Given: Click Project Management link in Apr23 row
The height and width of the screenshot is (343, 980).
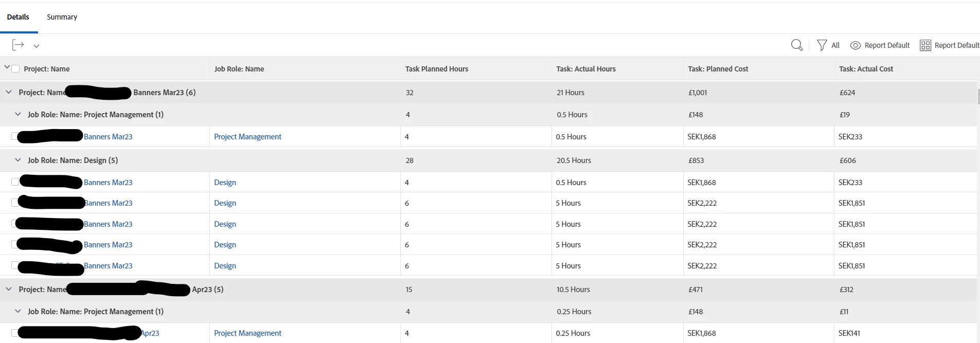Looking at the screenshot, I should coord(247,333).
